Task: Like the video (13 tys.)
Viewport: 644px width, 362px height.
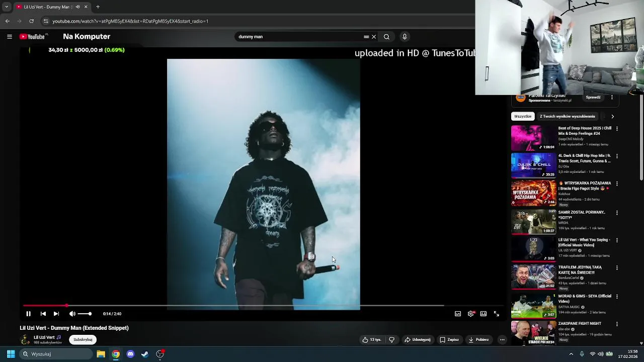Action: [372, 340]
